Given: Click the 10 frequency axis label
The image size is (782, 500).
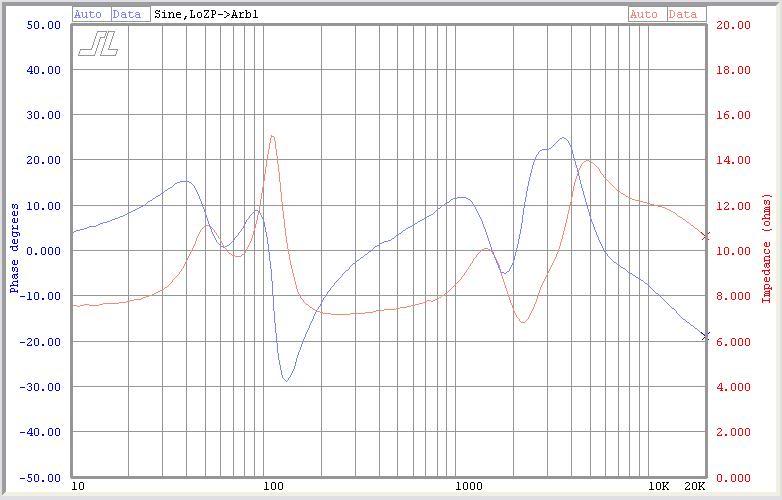Looking at the screenshot, I should click(78, 487).
